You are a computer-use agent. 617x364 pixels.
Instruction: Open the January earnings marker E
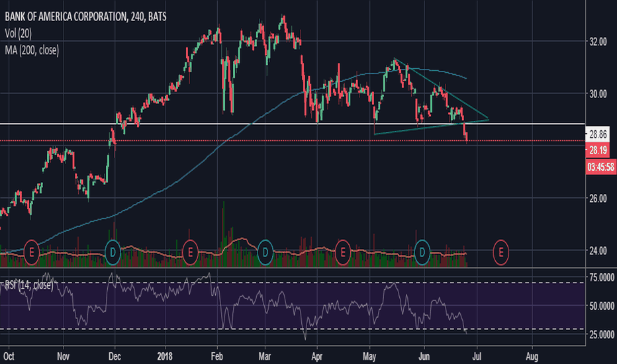point(191,252)
